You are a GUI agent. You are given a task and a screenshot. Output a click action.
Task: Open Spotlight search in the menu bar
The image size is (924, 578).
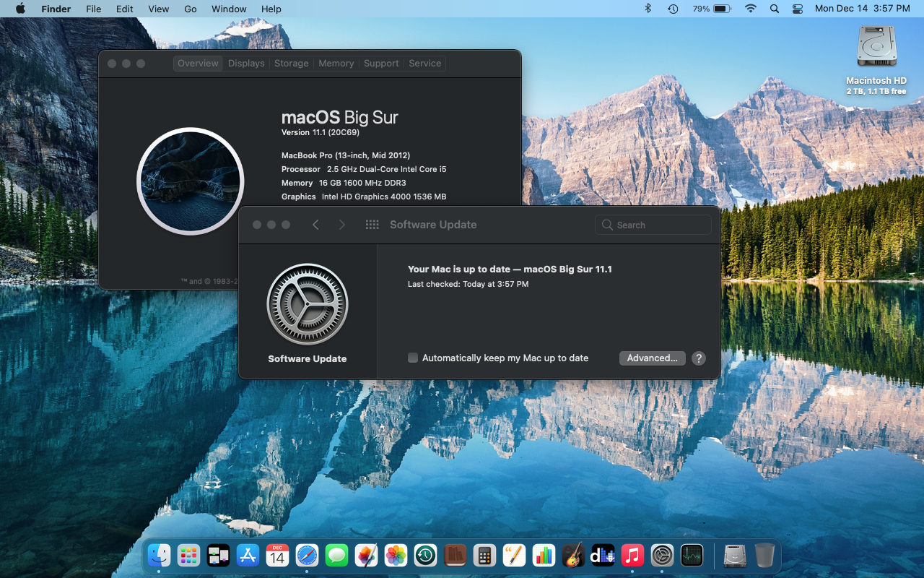775,9
